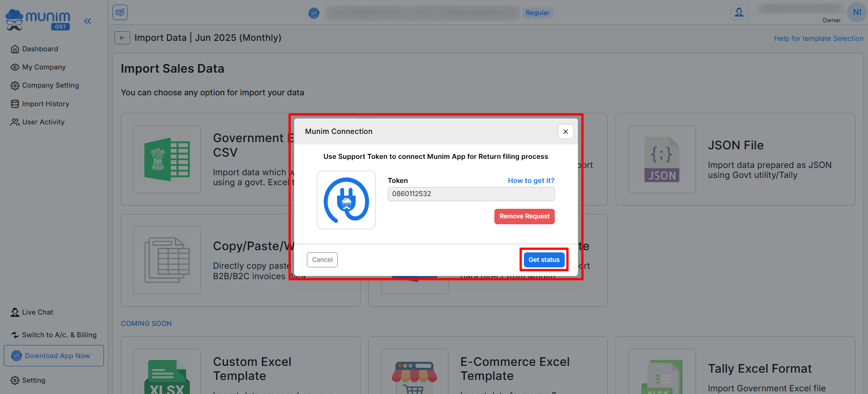Click the GST badge icon in header

tap(314, 13)
